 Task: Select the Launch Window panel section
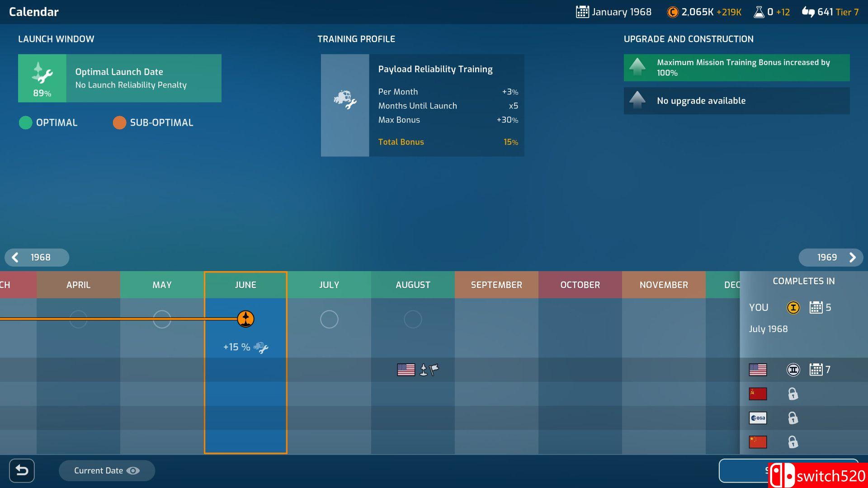[x=118, y=77]
